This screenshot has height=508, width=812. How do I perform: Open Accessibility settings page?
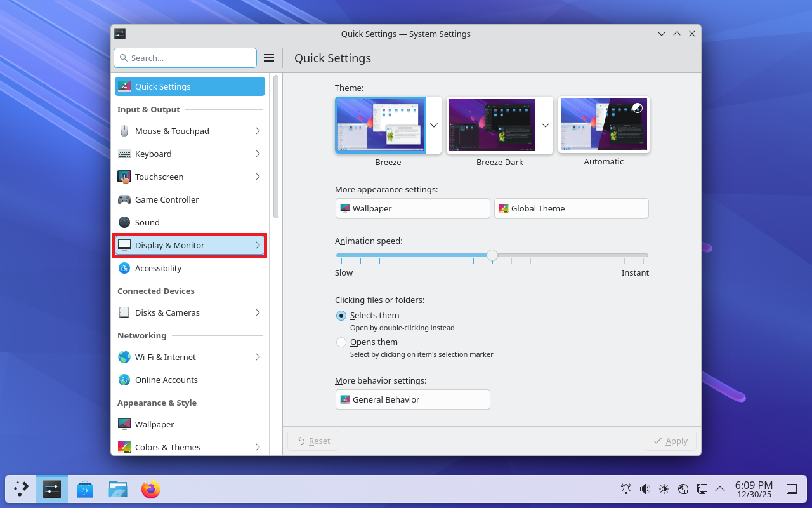(158, 268)
